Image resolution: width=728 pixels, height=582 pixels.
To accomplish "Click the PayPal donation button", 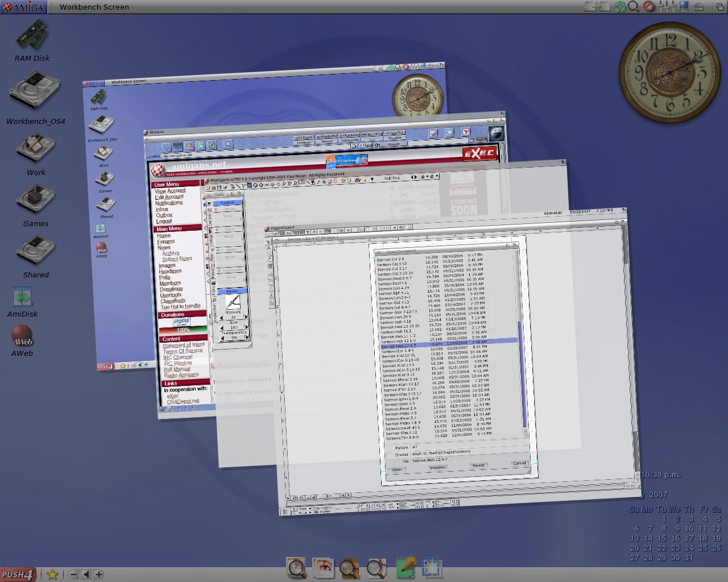I will 182,322.
